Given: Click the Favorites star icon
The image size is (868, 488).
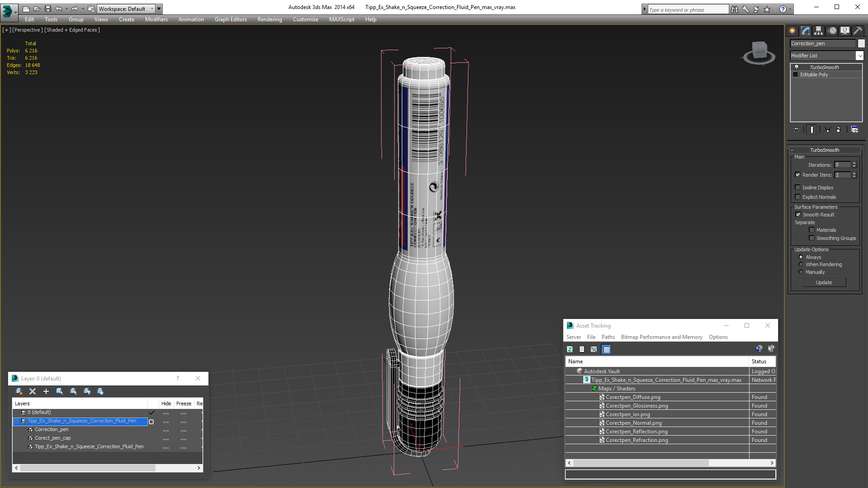Looking at the screenshot, I should coord(767,9).
